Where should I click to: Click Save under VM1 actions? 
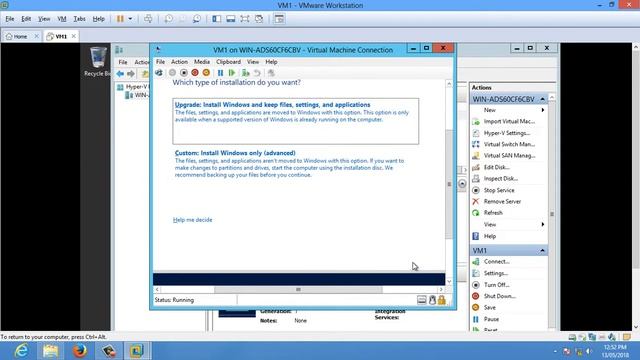[489, 307]
